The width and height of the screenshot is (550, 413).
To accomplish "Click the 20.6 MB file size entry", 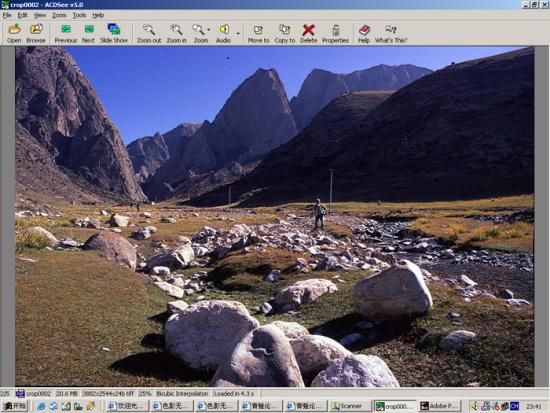I will 67,394.
